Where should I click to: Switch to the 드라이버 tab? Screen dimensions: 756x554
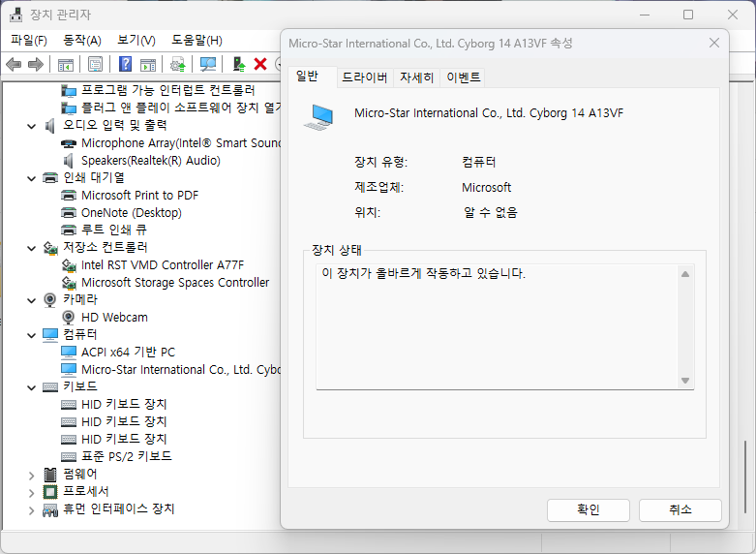(x=365, y=77)
